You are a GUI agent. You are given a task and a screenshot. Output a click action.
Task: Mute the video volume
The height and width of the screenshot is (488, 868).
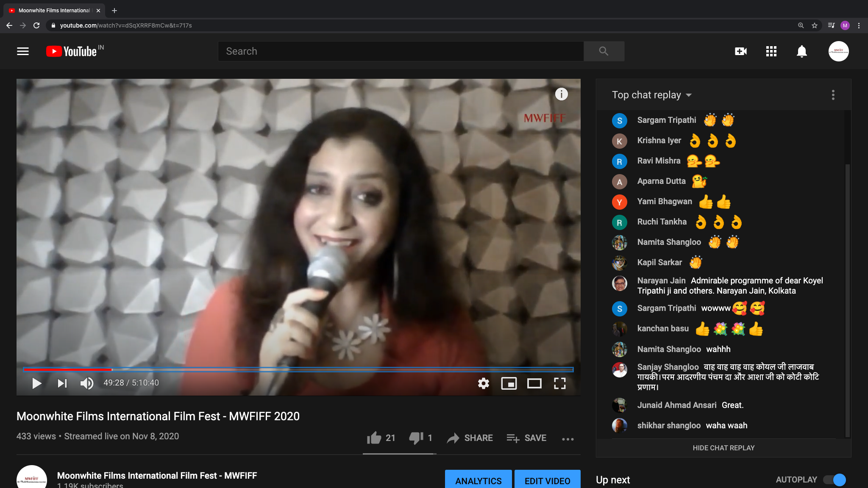[87, 383]
